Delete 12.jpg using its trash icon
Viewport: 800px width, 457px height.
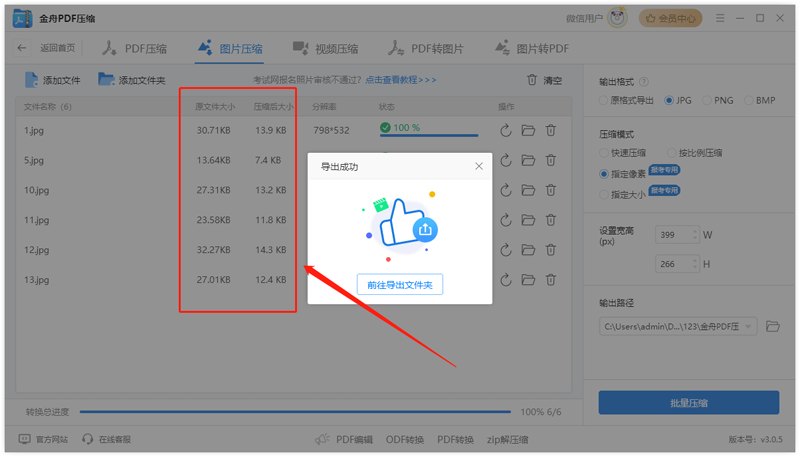tap(551, 250)
